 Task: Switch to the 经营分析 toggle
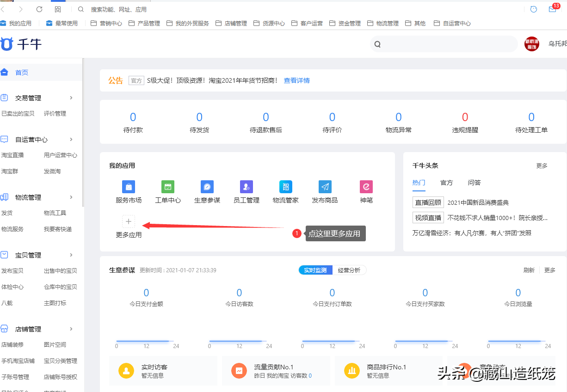tap(349, 270)
